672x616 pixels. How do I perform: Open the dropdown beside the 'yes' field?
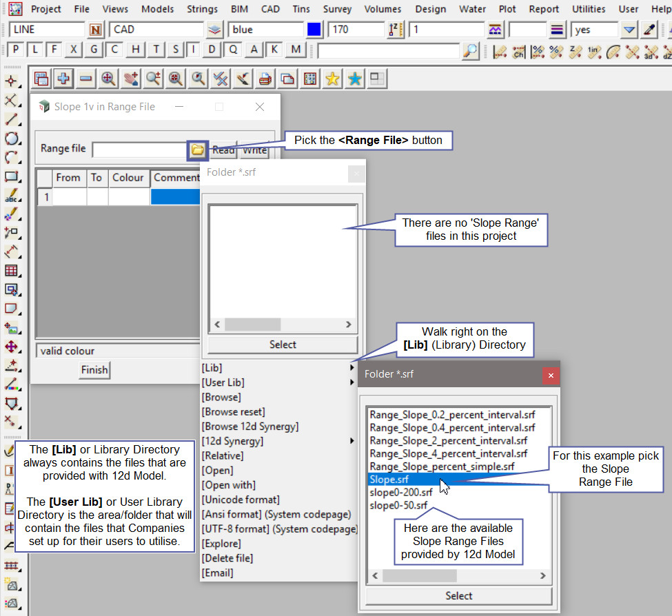click(629, 30)
